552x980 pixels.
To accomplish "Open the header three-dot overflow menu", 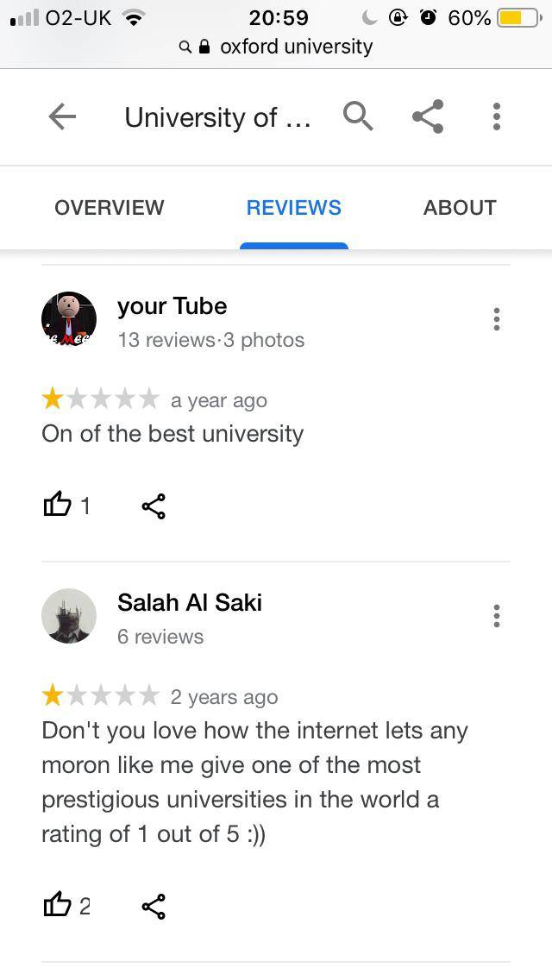I will (x=496, y=116).
